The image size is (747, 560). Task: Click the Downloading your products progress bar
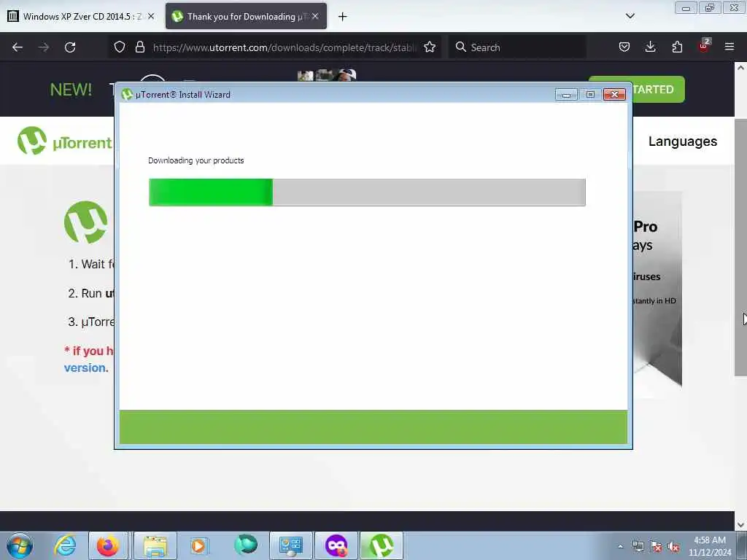[367, 192]
